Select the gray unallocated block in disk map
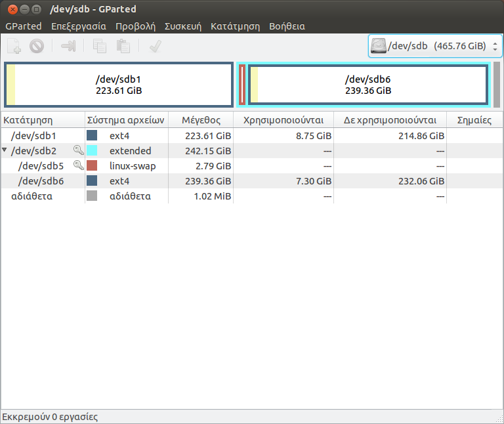504x424 pixels. (x=497, y=85)
